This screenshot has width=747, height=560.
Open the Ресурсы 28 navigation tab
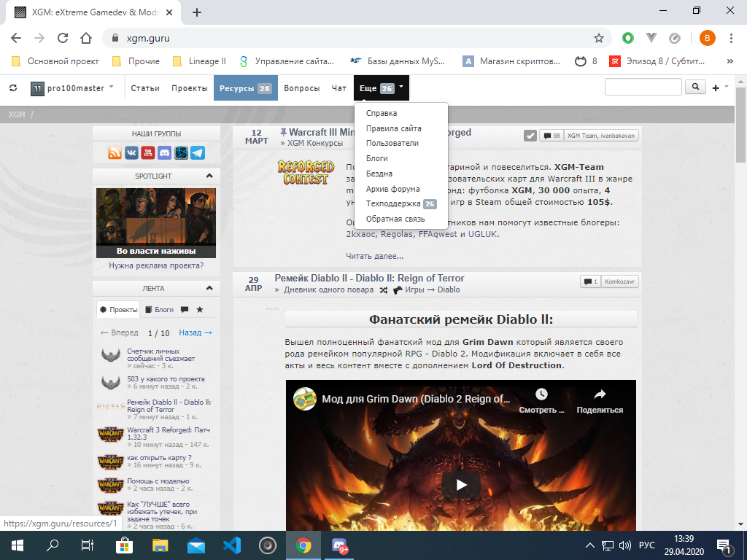[246, 88]
